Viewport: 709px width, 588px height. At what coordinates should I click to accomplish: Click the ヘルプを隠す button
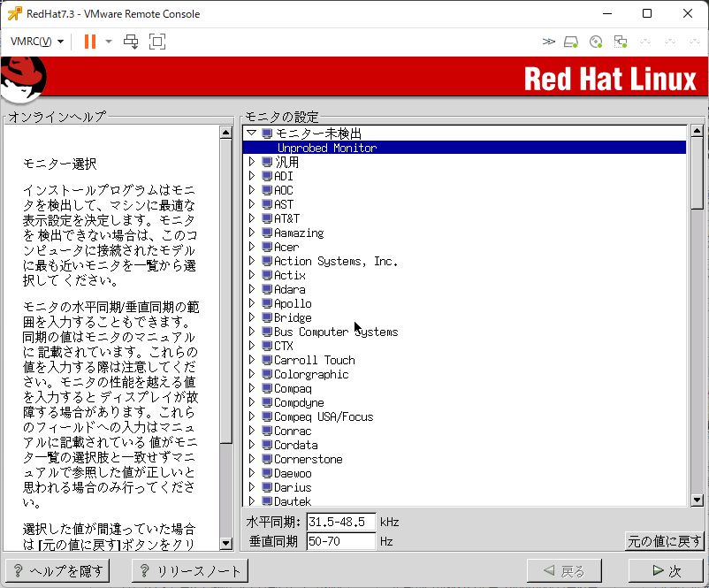pos(57,571)
